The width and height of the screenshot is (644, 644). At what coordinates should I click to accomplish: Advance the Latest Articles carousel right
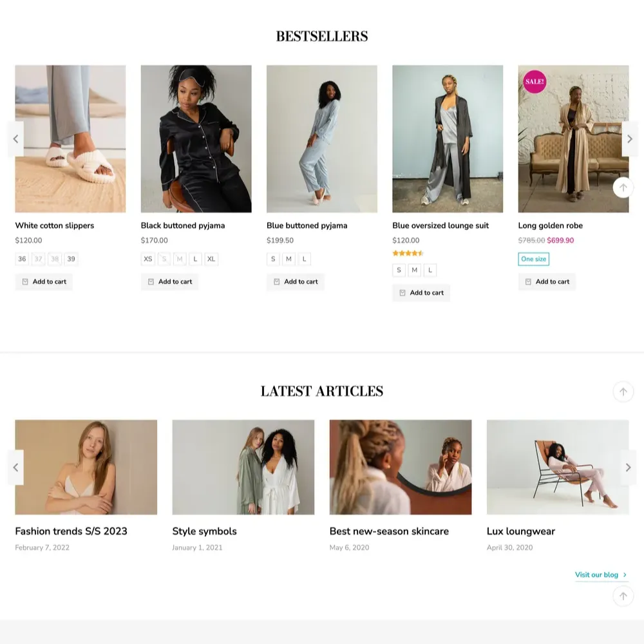pos(629,467)
